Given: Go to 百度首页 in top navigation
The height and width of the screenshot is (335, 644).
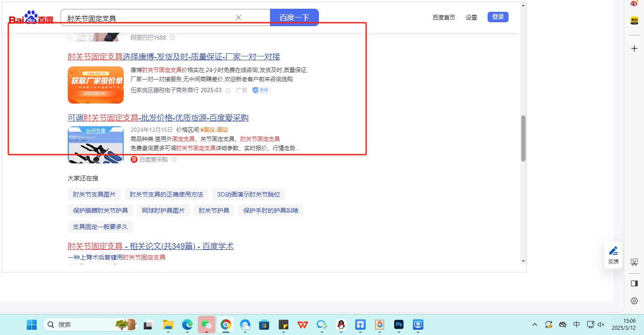Looking at the screenshot, I should point(443,17).
